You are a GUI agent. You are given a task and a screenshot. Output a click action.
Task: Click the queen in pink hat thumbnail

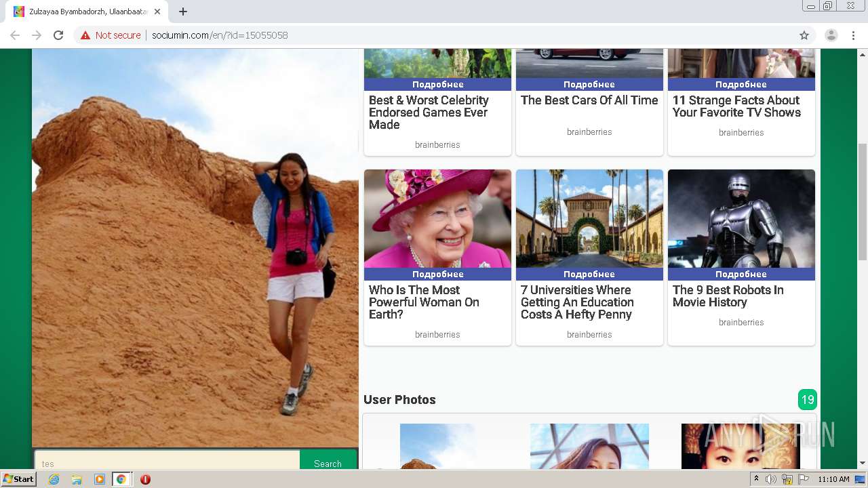pos(437,219)
